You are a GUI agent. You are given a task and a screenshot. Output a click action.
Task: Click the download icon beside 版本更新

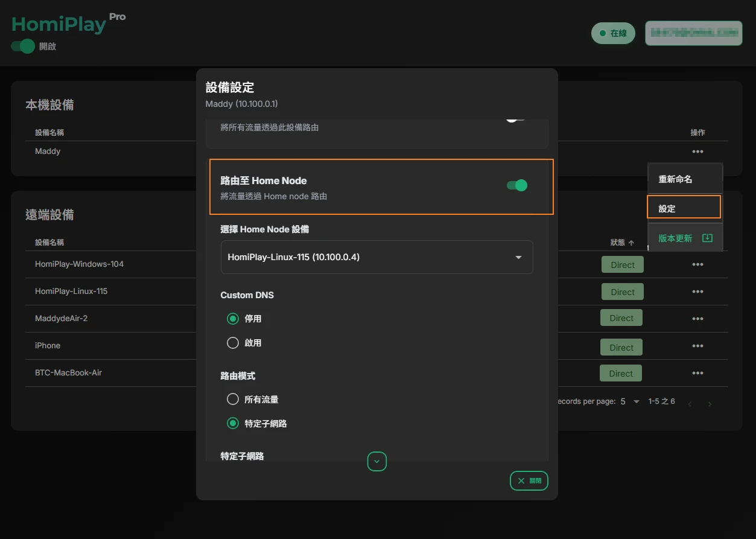708,238
